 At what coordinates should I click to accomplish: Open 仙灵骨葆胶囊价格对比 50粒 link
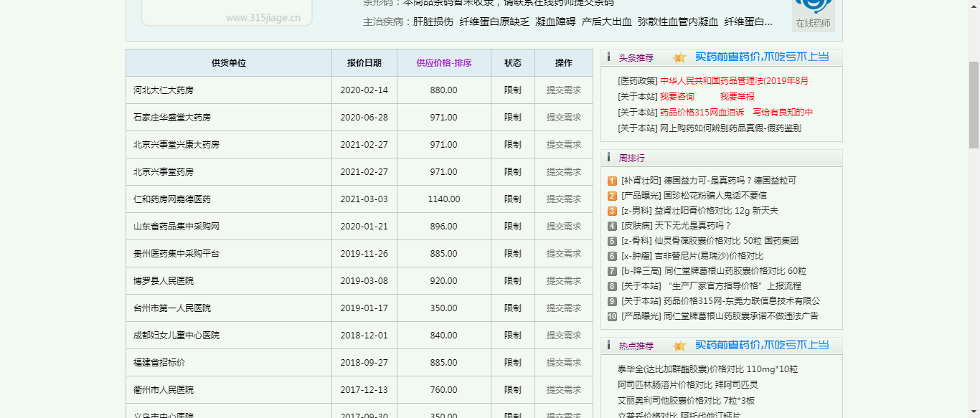click(726, 241)
